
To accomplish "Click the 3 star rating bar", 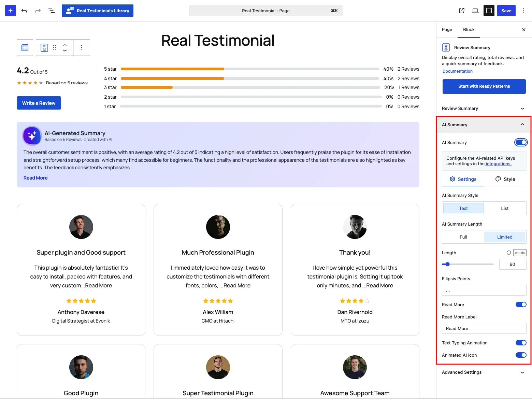I will point(250,87).
